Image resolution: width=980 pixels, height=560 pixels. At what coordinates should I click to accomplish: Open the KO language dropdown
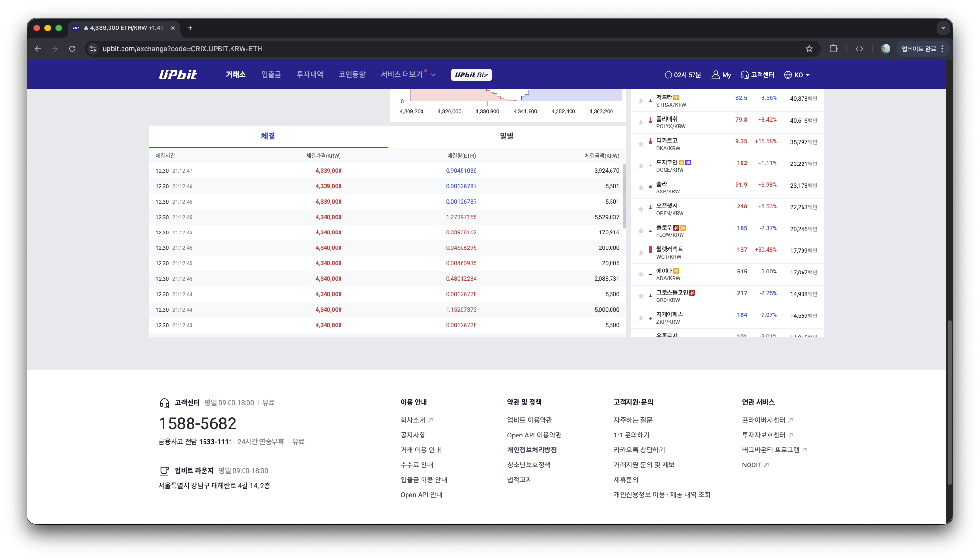pyautogui.click(x=797, y=75)
